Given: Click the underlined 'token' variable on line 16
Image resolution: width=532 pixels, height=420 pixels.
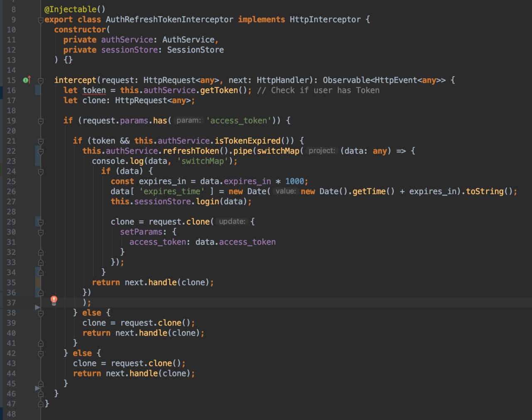Looking at the screenshot, I should coord(94,90).
